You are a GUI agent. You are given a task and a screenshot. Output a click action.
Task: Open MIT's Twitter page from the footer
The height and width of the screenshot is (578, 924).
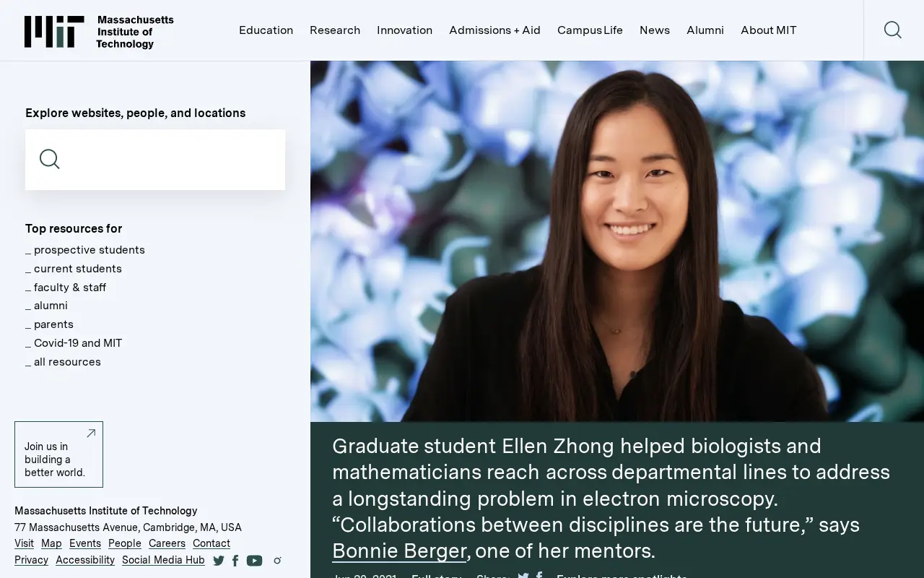click(x=219, y=561)
